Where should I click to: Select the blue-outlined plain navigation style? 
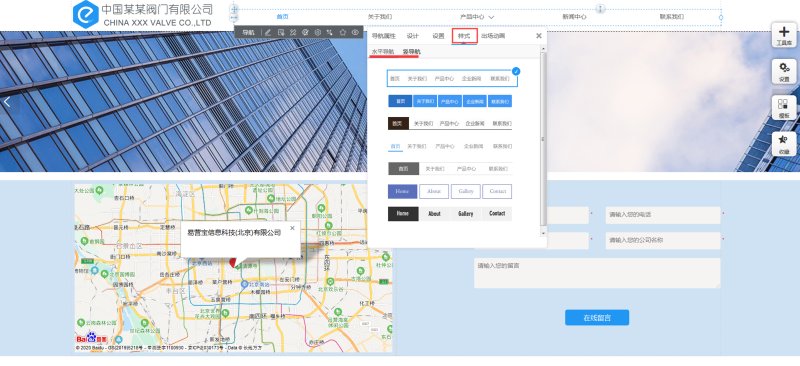(452, 78)
